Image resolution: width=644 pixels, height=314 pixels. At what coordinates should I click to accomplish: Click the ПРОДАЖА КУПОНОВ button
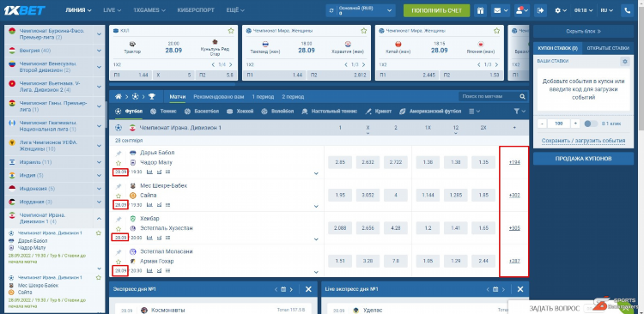(x=583, y=159)
